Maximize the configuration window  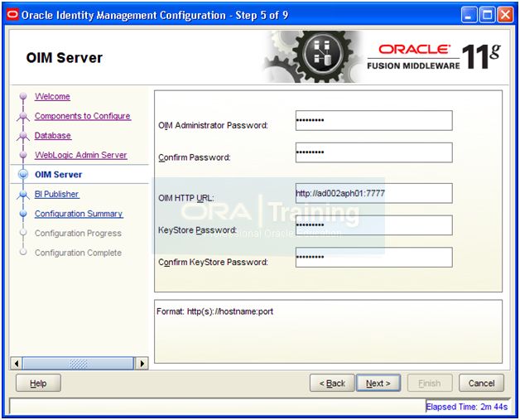click(487, 15)
